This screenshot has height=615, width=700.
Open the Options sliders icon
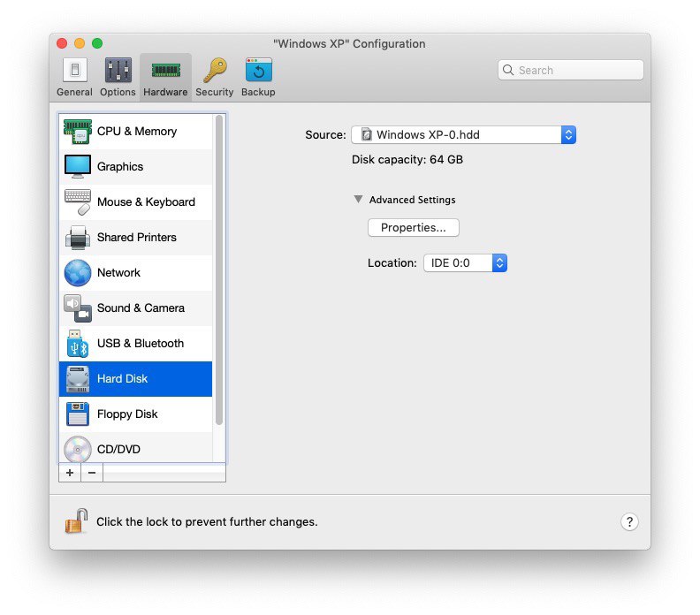[118, 70]
